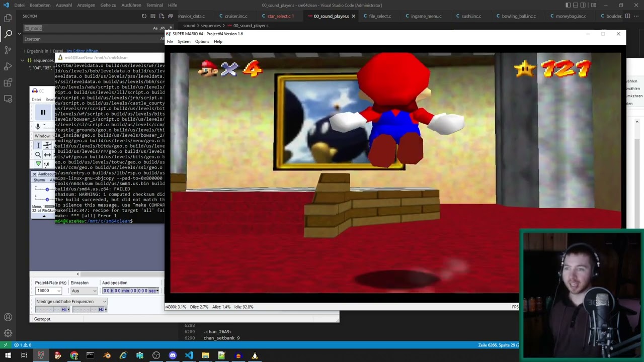The width and height of the screenshot is (644, 362).
Task: Open the Extensions view
Action: (8, 82)
